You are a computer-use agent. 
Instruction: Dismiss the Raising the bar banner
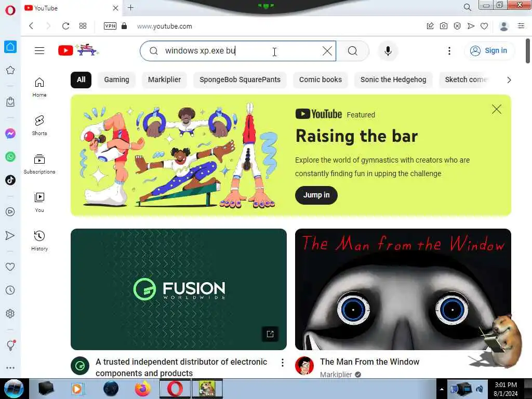point(496,109)
